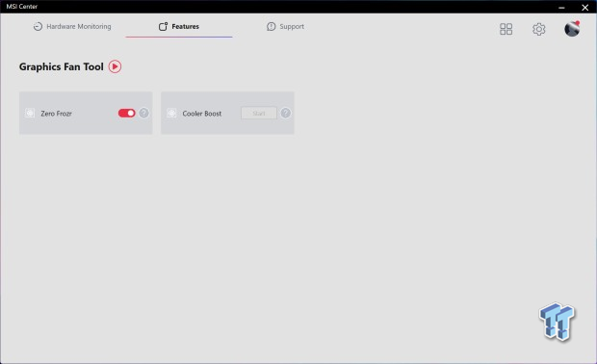The height and width of the screenshot is (364, 597).
Task: Minimize the MSI Center window
Action: coord(561,8)
